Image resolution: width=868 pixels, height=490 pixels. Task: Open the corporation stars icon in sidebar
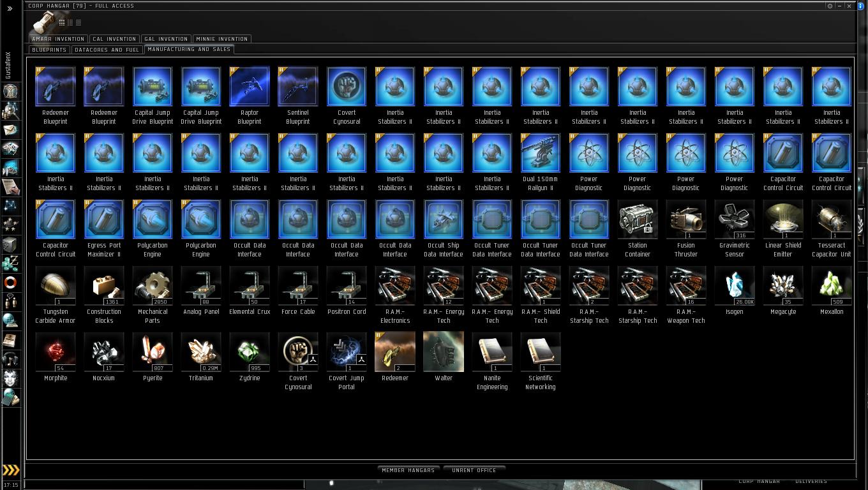coord(11,225)
